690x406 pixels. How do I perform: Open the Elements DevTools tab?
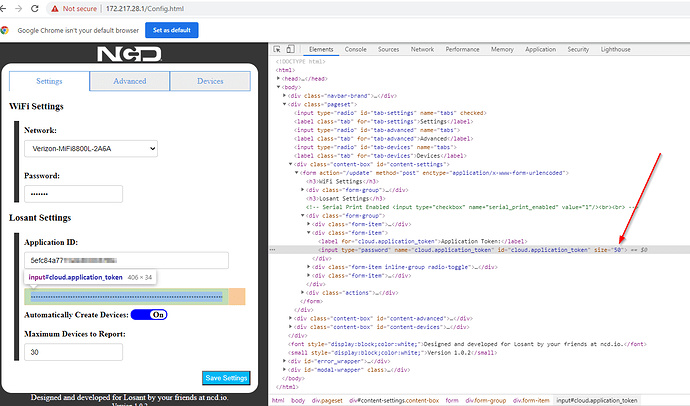click(x=321, y=49)
